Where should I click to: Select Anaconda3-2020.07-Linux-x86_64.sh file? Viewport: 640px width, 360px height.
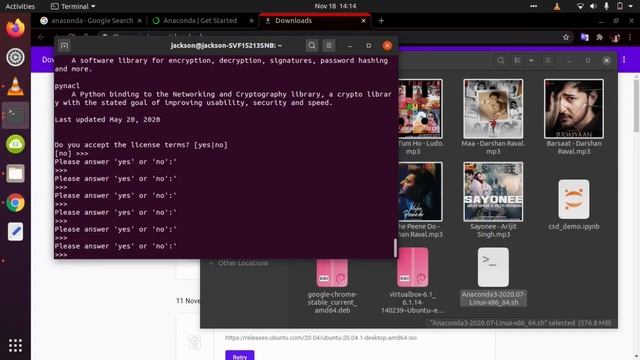(x=493, y=277)
